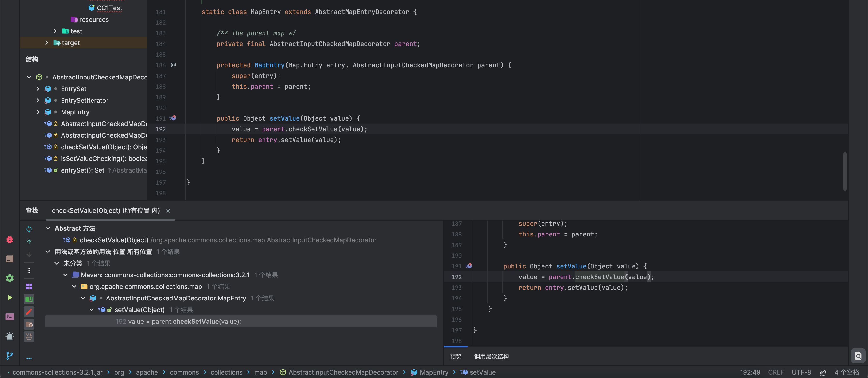The height and width of the screenshot is (378, 868).
Task: Open the purple Group By grid icon
Action: [29, 286]
